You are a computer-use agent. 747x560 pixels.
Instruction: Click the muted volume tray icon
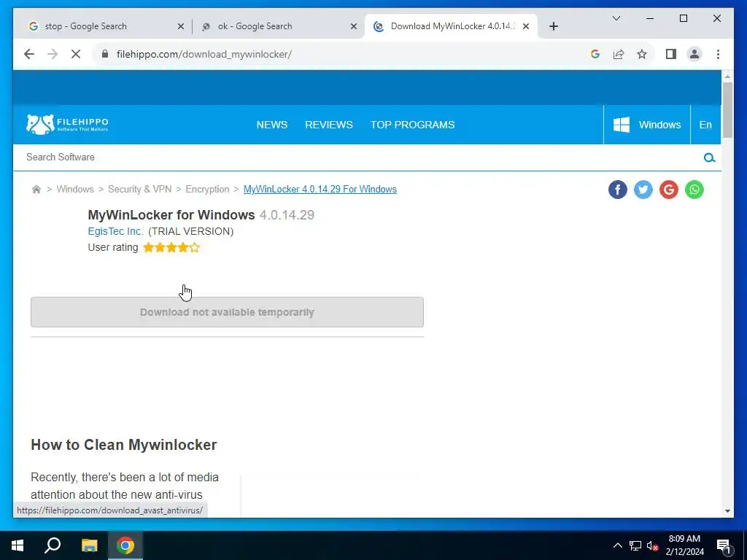tap(652, 545)
